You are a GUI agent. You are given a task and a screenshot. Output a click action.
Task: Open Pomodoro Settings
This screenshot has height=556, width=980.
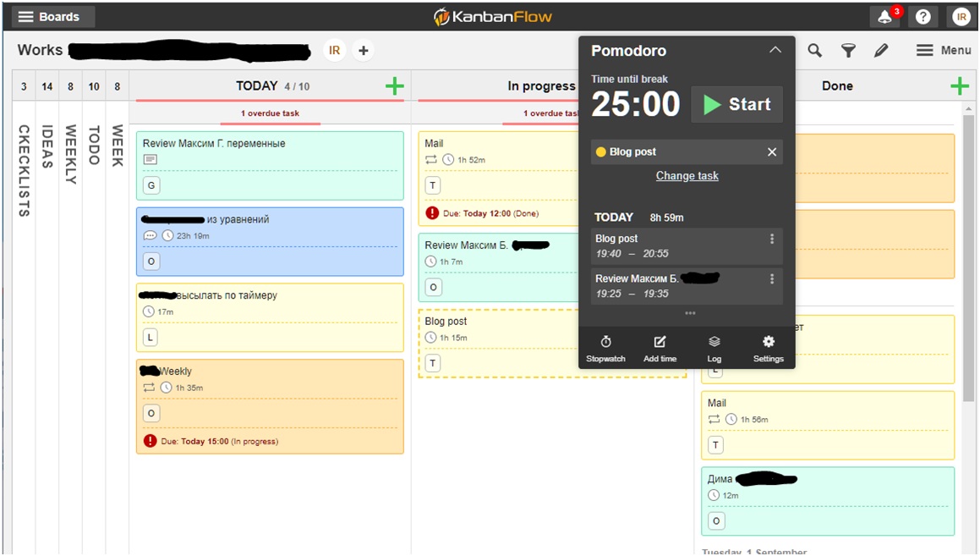point(768,349)
